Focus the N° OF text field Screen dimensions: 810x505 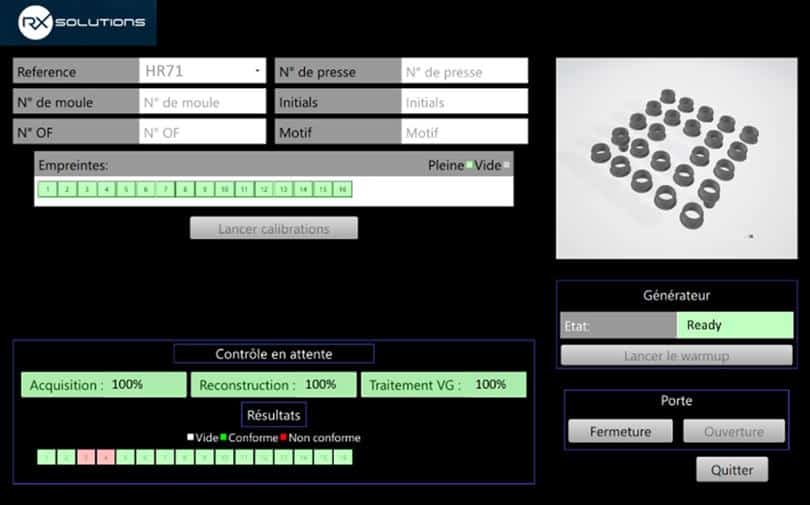(x=202, y=132)
